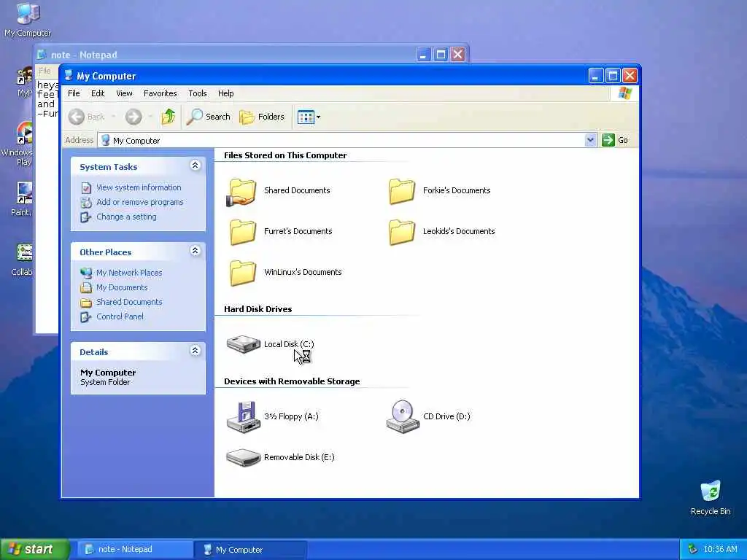The image size is (747, 560).
Task: Open WinLinux's Documents folder icon
Action: (242, 273)
